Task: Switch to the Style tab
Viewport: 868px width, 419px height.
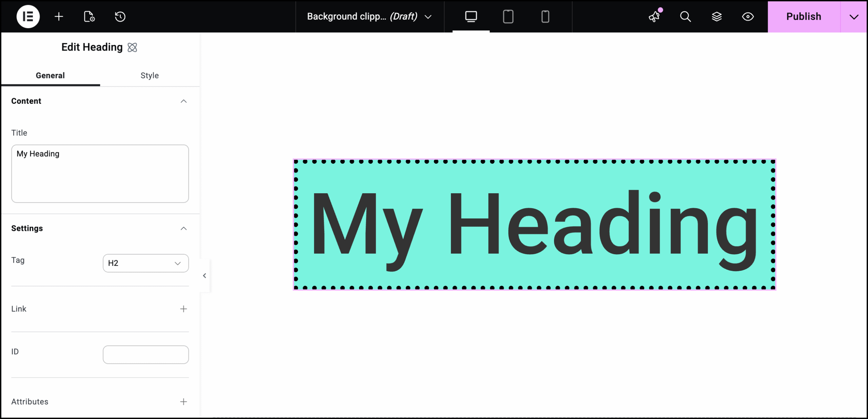Action: 150,75
